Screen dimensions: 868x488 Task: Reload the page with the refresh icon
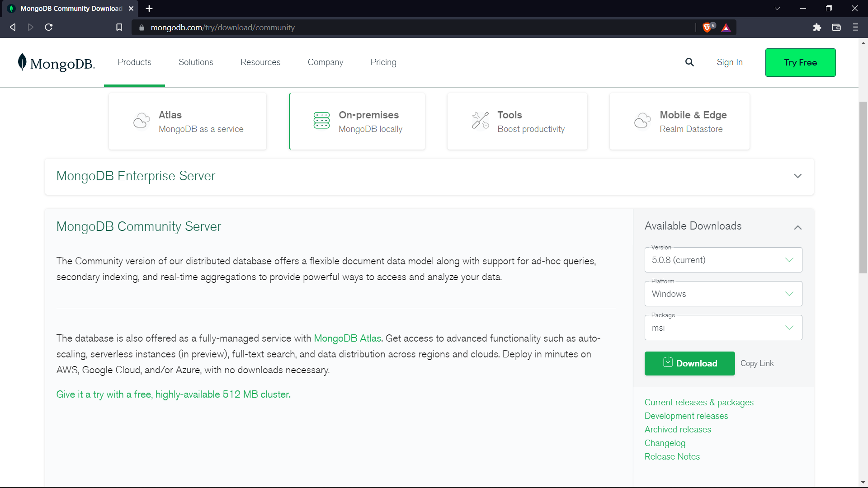coord(49,28)
